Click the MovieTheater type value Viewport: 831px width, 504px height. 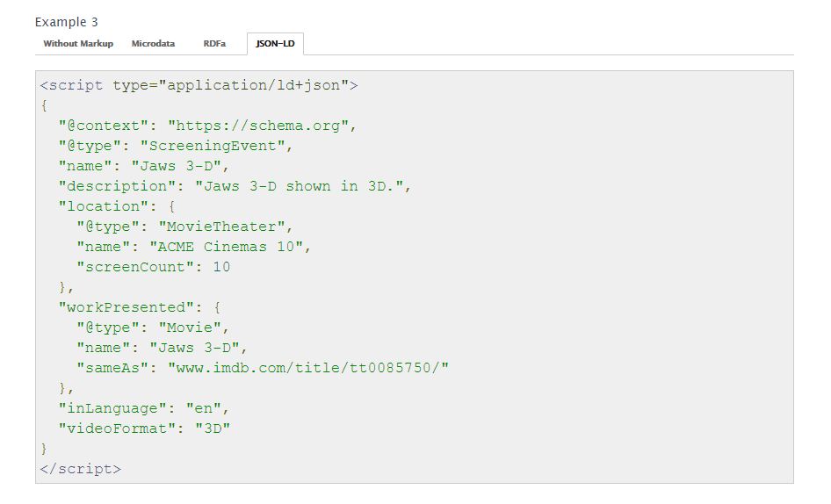pos(221,227)
